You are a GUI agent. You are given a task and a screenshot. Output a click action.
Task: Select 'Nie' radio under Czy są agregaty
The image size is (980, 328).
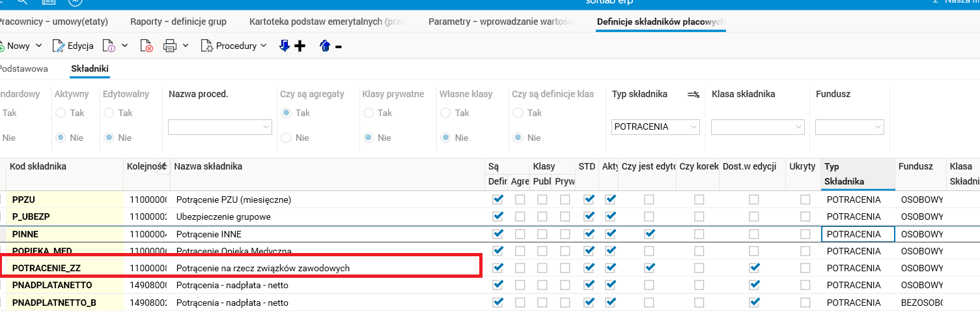[x=287, y=138]
